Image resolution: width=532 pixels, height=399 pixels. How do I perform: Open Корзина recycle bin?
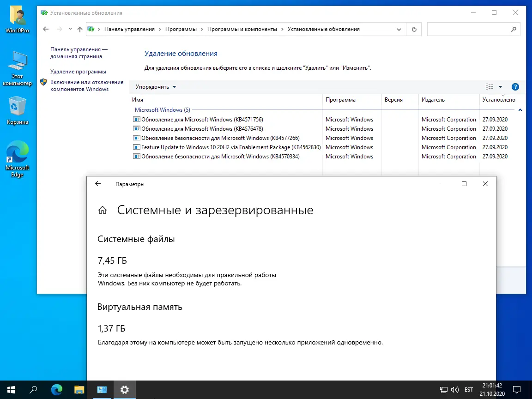coord(17,111)
